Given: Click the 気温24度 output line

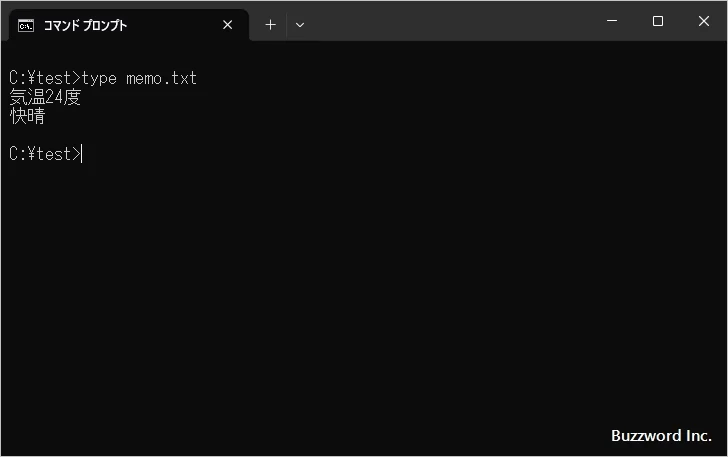Looking at the screenshot, I should [45, 97].
